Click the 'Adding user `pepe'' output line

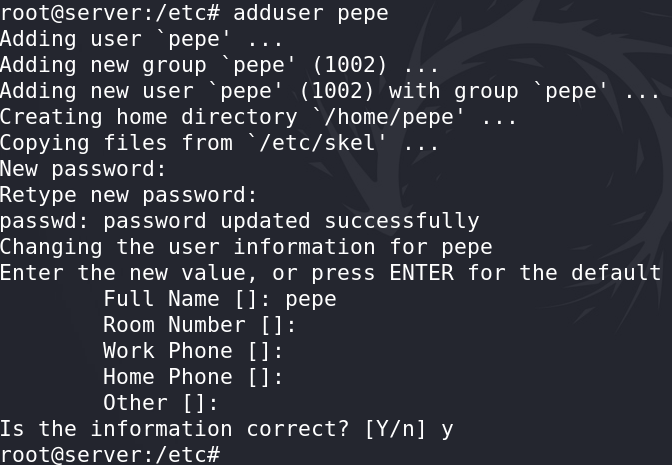click(141, 39)
